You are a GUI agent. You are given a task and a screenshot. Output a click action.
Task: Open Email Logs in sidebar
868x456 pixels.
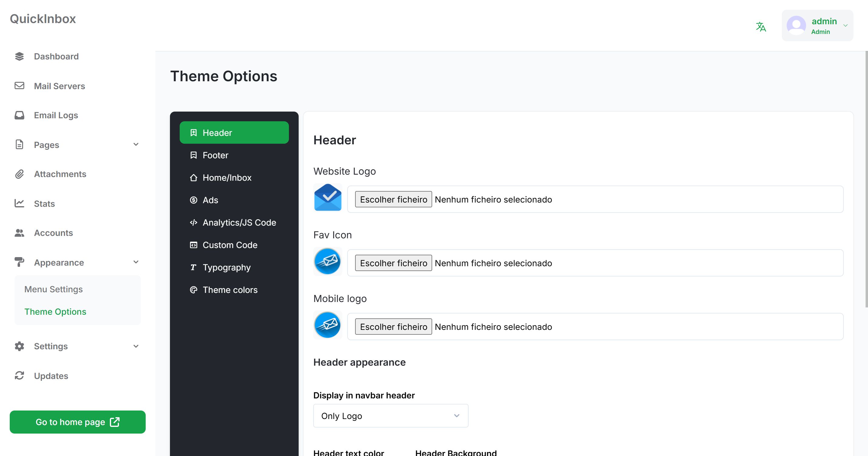[56, 116]
